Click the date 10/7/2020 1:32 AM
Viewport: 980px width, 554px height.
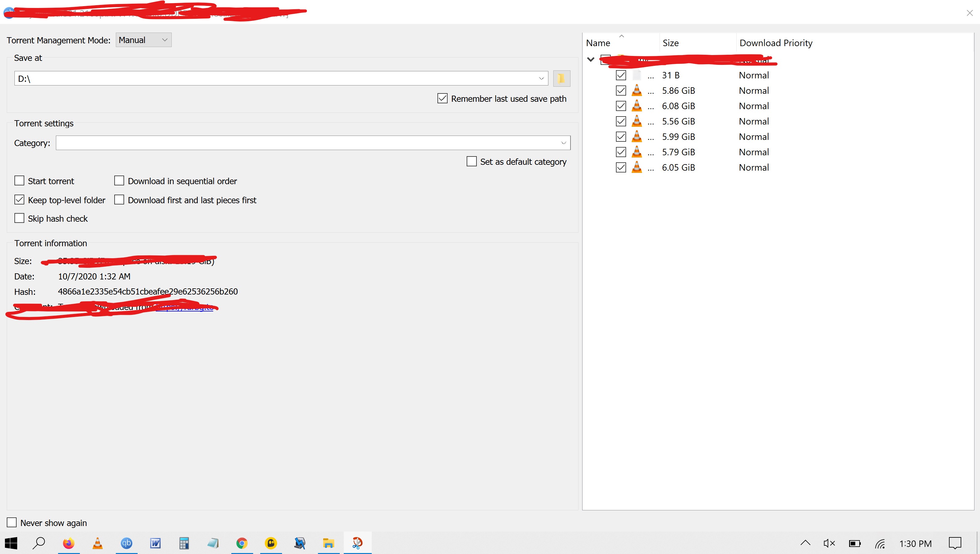(94, 276)
